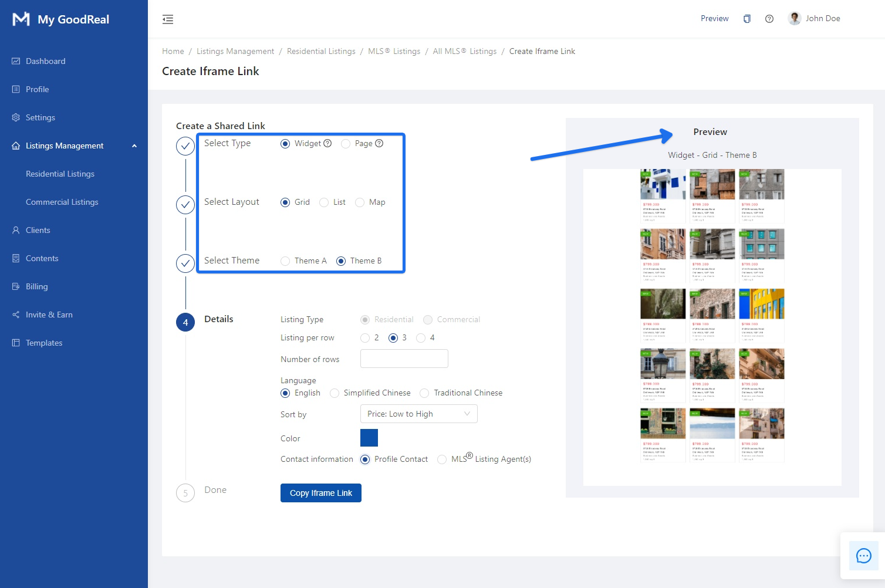Open the Templates section from the sidebar
885x588 pixels.
click(43, 343)
